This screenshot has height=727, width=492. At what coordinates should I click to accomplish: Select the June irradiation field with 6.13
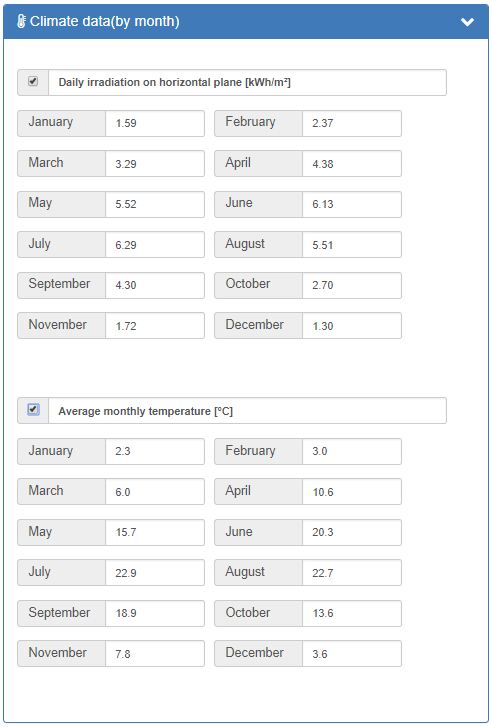click(351, 204)
